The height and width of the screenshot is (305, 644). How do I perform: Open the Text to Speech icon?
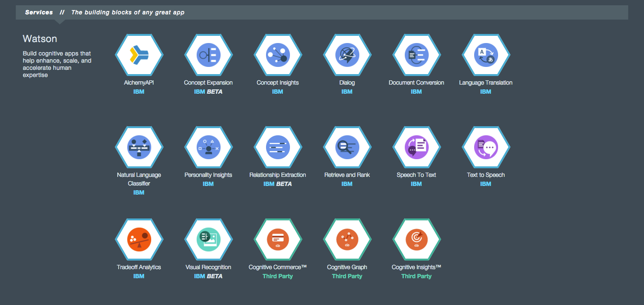(486, 147)
